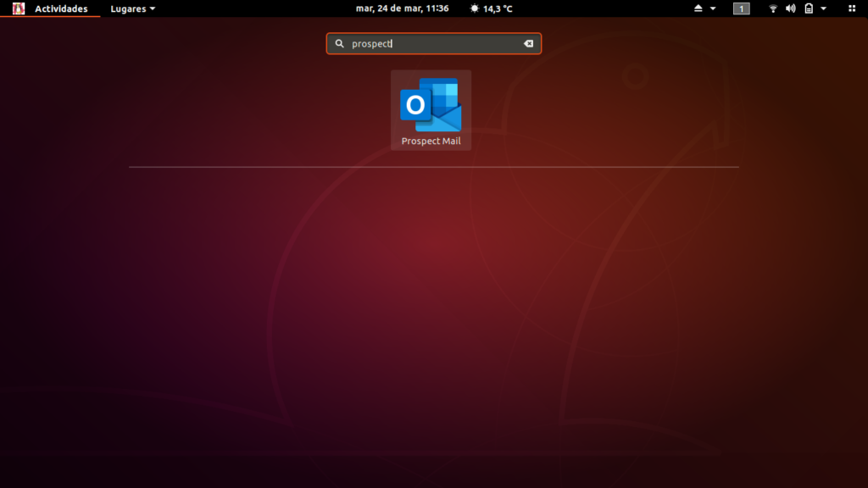Viewport: 868px width, 488px height.
Task: Open the workspace 1 indicator
Action: point(741,8)
